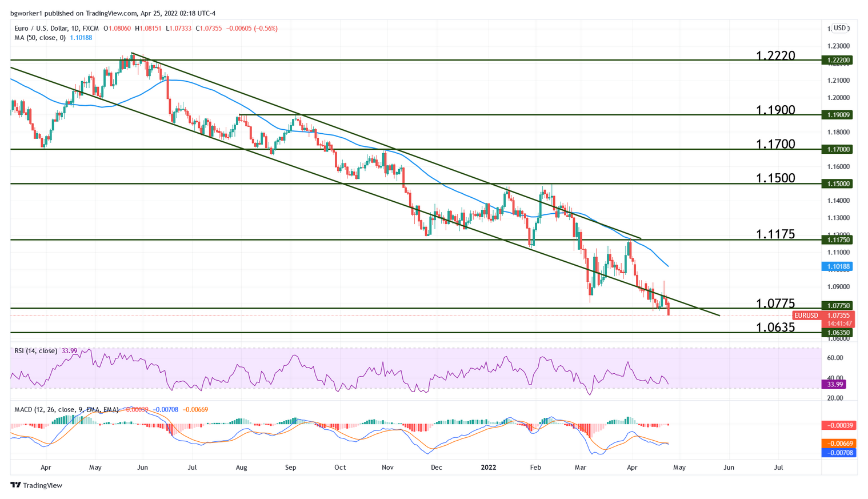Click the 1.11750 price scale tag
Viewport: 868px width, 499px height.
[838, 239]
